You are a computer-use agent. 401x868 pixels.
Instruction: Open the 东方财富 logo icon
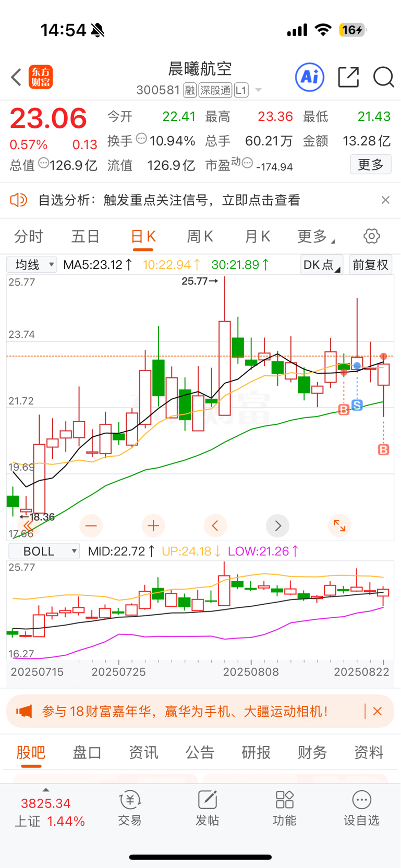point(41,77)
